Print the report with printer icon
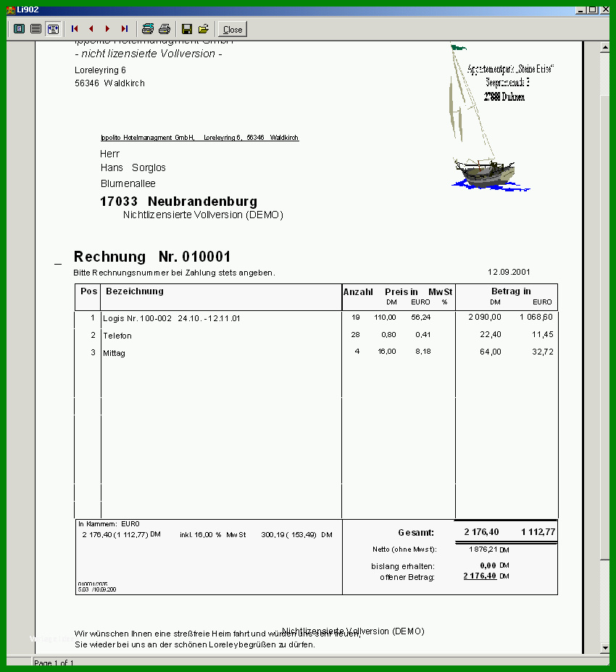This screenshot has height=672, width=616. tap(165, 29)
